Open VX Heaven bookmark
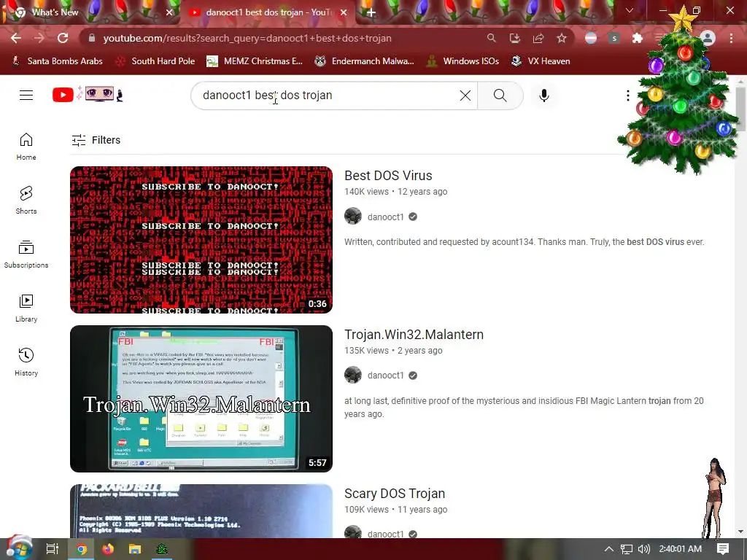 click(541, 61)
